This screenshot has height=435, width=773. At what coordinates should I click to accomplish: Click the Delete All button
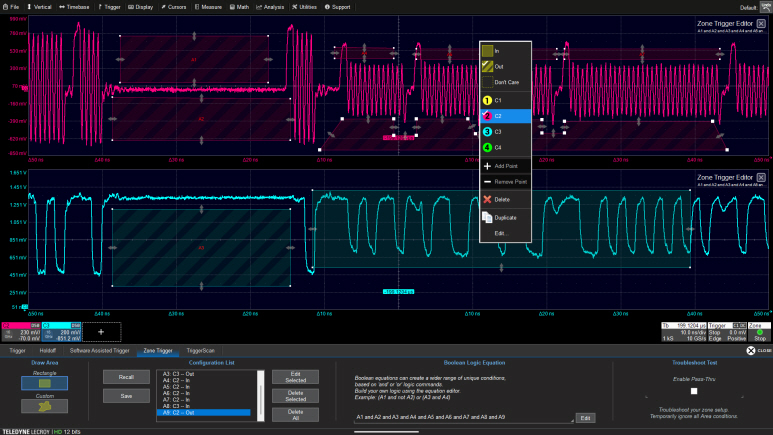[x=295, y=415]
